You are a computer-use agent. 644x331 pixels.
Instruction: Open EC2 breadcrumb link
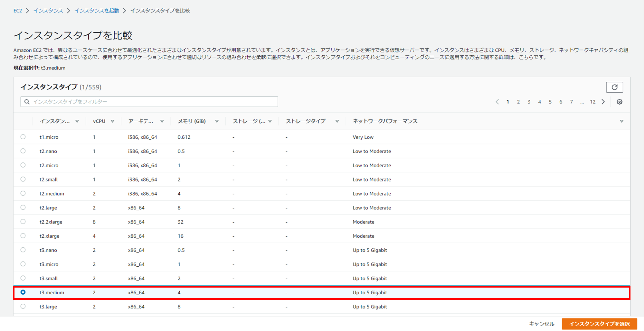(x=18, y=11)
